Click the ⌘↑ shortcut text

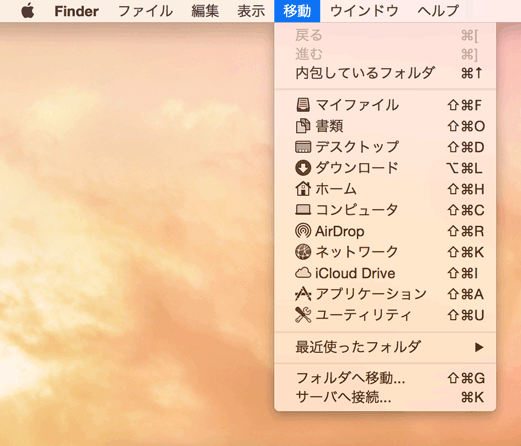click(x=472, y=73)
